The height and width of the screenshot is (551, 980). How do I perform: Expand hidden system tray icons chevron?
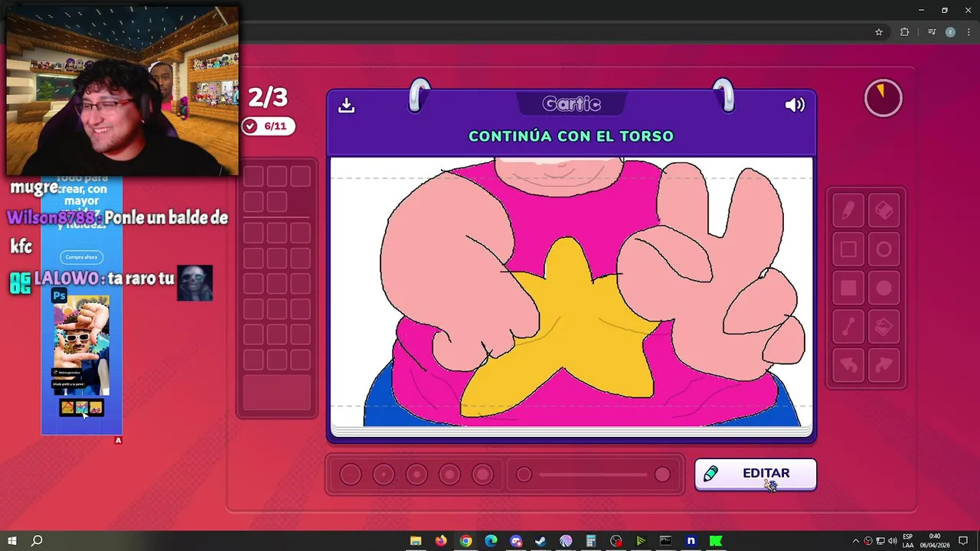click(x=856, y=541)
